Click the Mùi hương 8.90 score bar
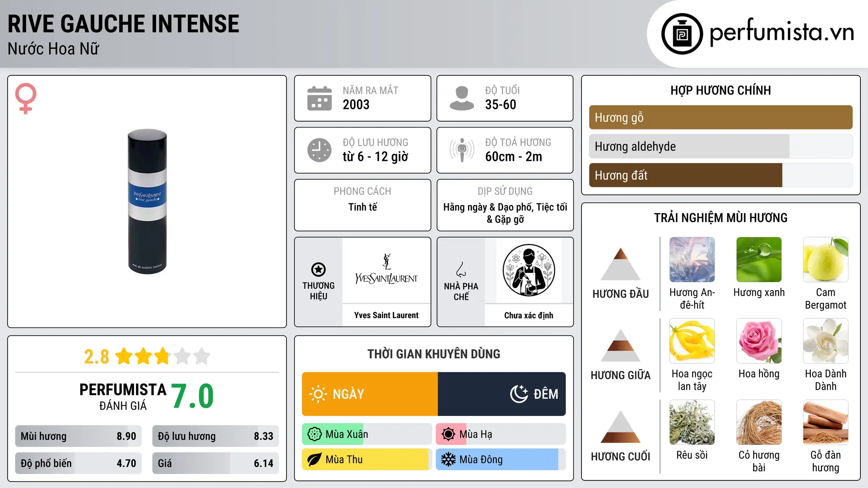This screenshot has height=488, width=868. [x=78, y=436]
